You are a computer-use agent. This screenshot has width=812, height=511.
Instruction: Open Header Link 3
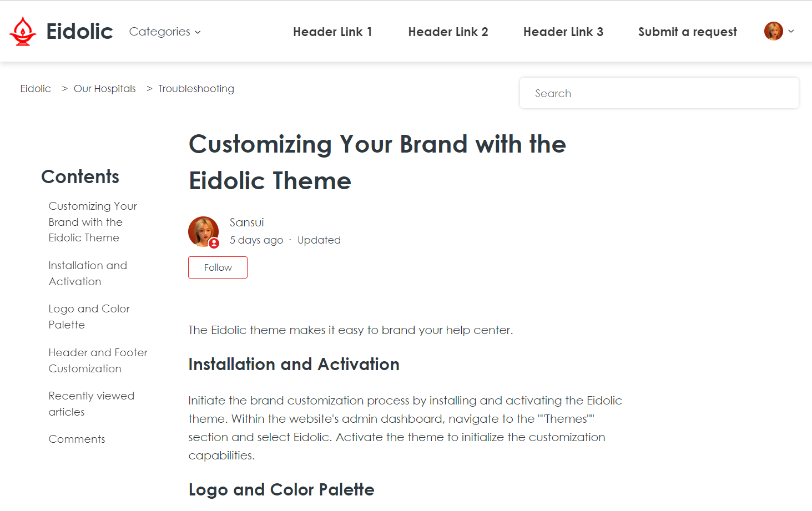[x=563, y=32]
